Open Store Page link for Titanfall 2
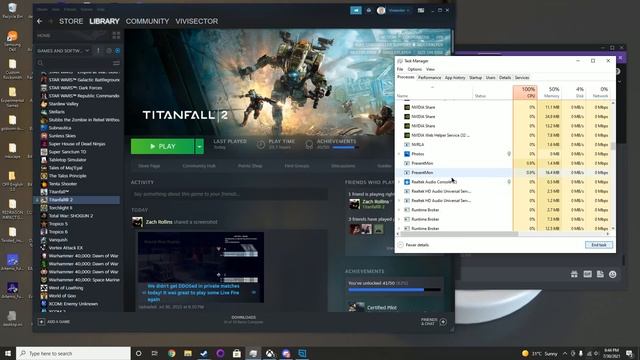Screen dimensions: 640x360 149,166
